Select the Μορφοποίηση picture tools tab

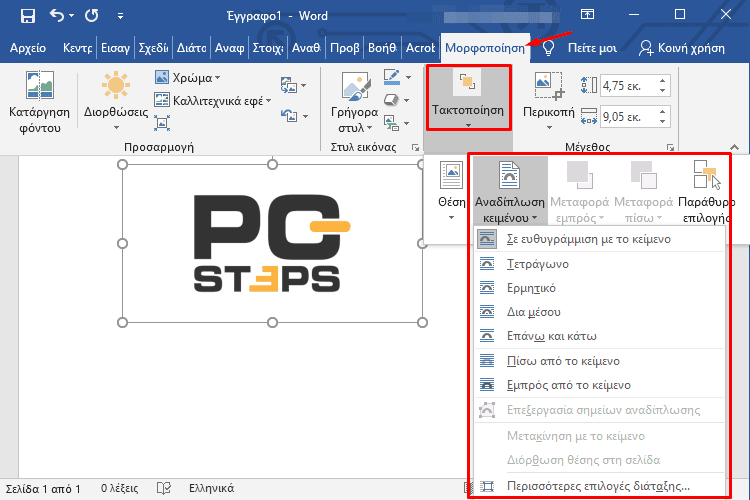[485, 48]
